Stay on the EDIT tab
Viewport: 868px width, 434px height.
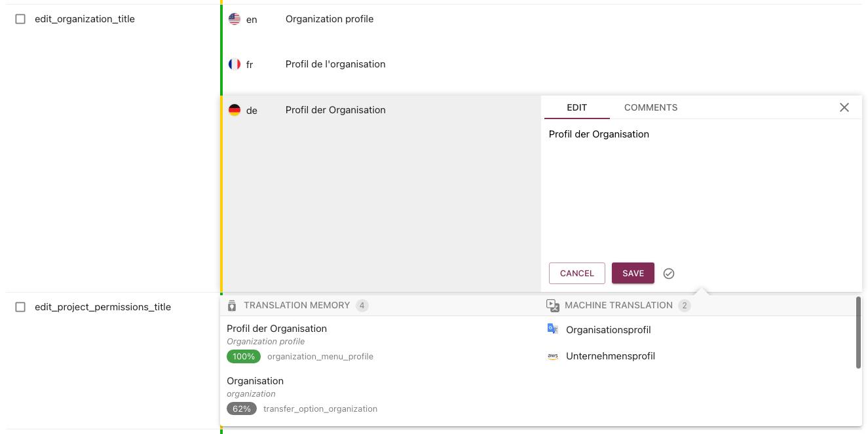[x=576, y=107]
